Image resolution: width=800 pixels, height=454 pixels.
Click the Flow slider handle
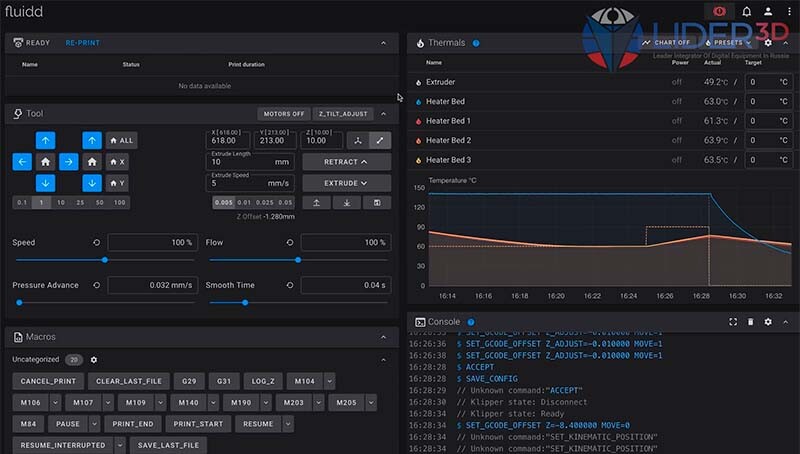click(298, 260)
